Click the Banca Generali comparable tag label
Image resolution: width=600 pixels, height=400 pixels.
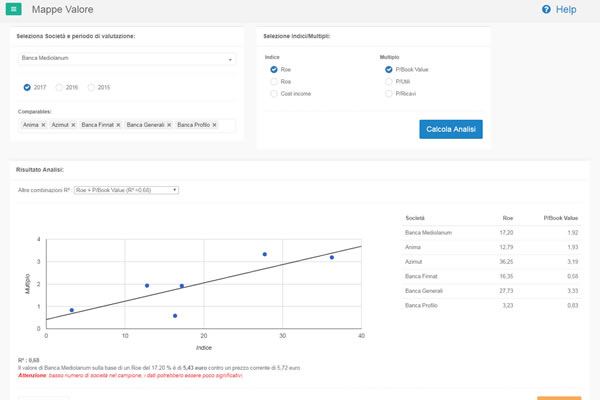[145, 125]
